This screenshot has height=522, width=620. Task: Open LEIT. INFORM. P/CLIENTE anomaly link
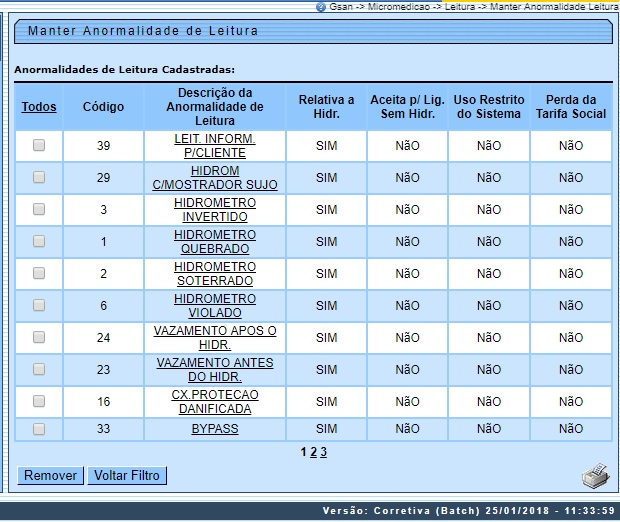pyautogui.click(x=215, y=146)
